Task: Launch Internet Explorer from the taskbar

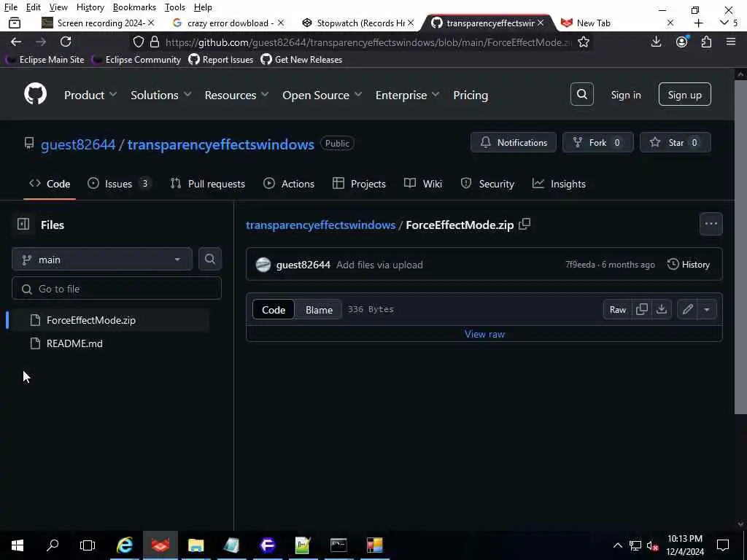Action: [124, 545]
